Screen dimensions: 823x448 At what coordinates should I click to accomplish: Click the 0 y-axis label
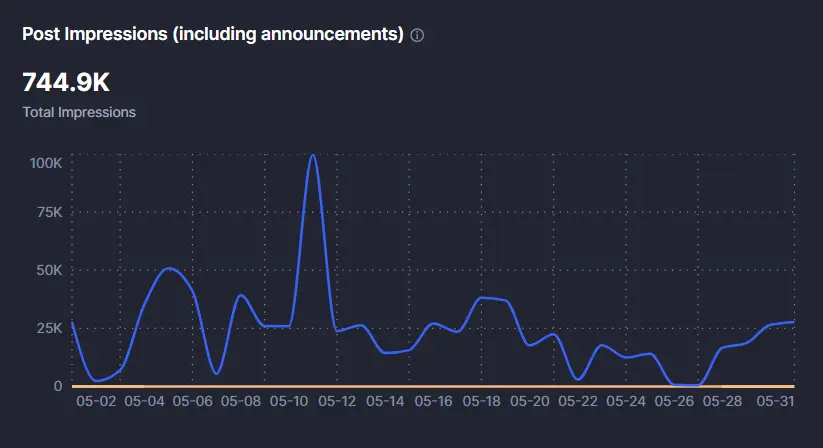[x=58, y=386]
